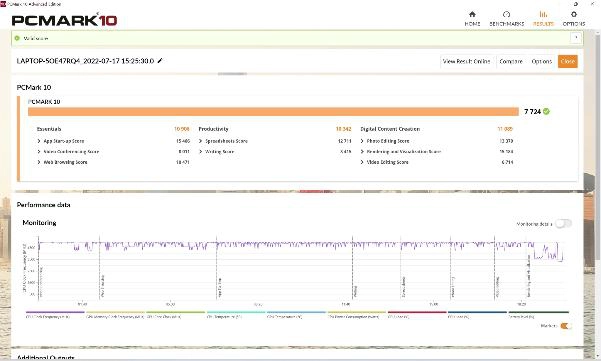Enable the Monitoring details toggle
This screenshot has height=361, width=601.
coord(563,223)
